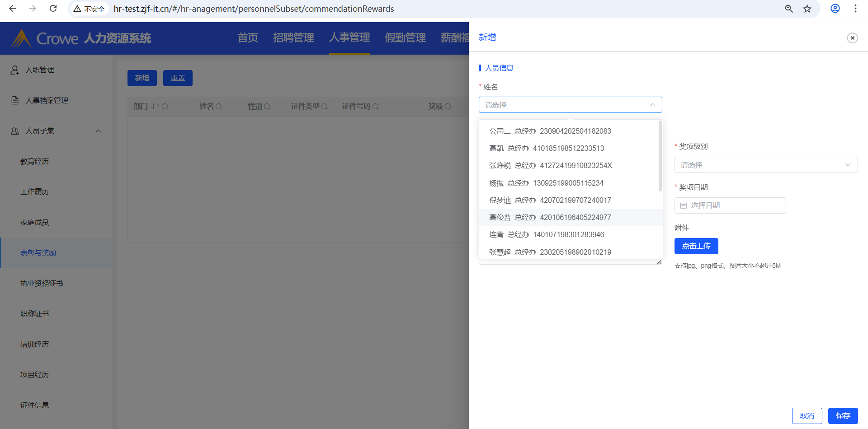Open 人事管理 in the top navigation
868x429 pixels.
pos(349,37)
